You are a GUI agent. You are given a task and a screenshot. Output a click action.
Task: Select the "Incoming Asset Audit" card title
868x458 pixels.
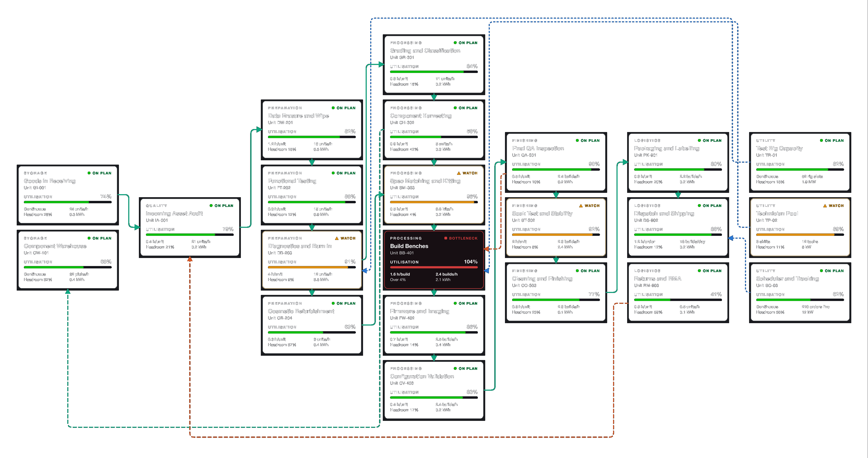(174, 213)
